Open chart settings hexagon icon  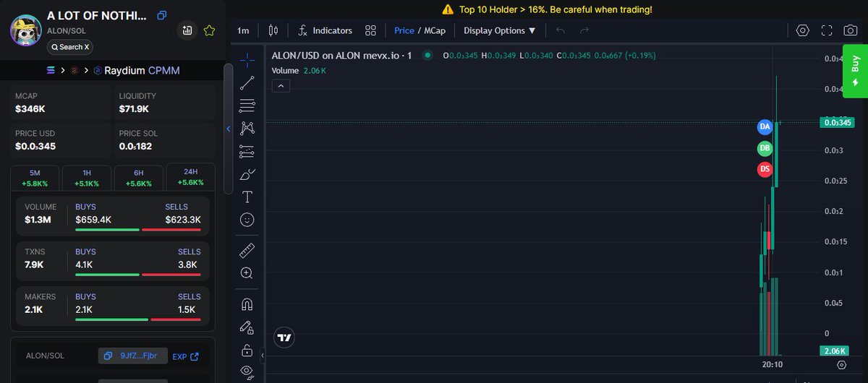point(802,30)
